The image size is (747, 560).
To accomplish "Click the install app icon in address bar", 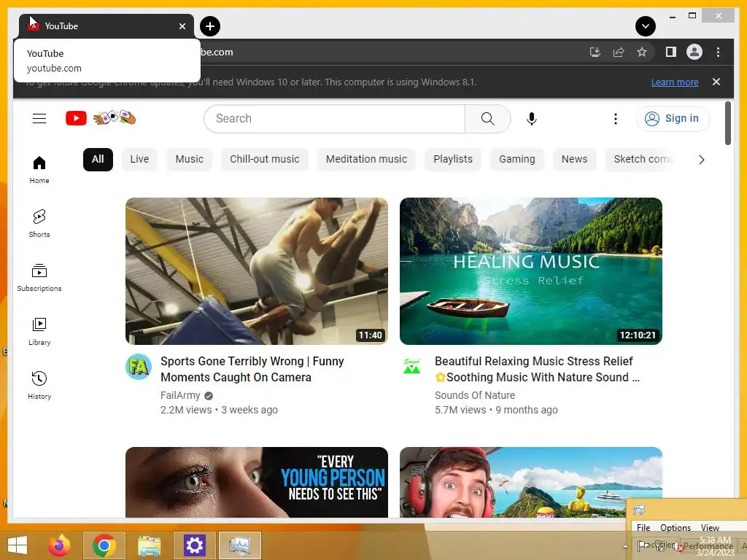I will [x=595, y=52].
